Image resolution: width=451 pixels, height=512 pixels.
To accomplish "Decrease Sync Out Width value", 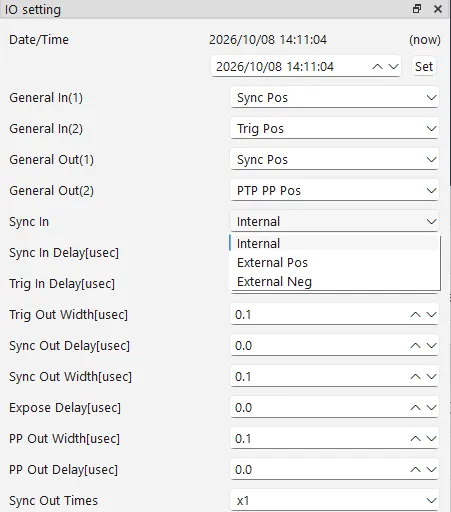I will (x=432, y=377).
